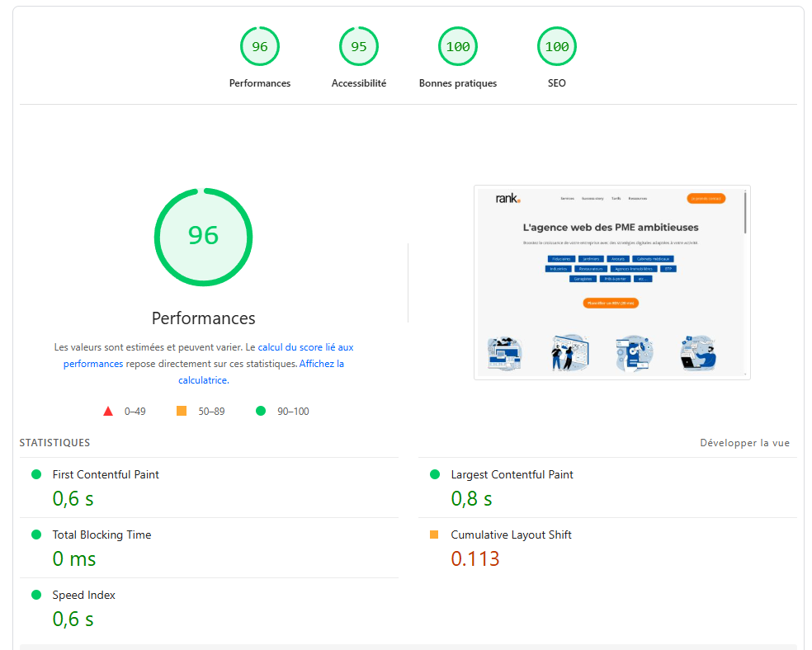The image size is (812, 650).
Task: Click the 'First Contentful Paint' metric title
Action: pyautogui.click(x=106, y=474)
